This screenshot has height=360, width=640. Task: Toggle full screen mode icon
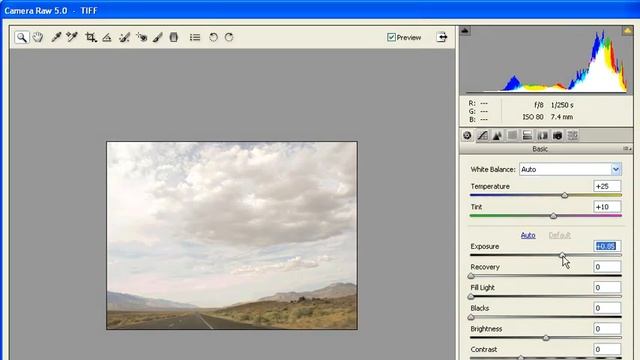[x=442, y=37]
